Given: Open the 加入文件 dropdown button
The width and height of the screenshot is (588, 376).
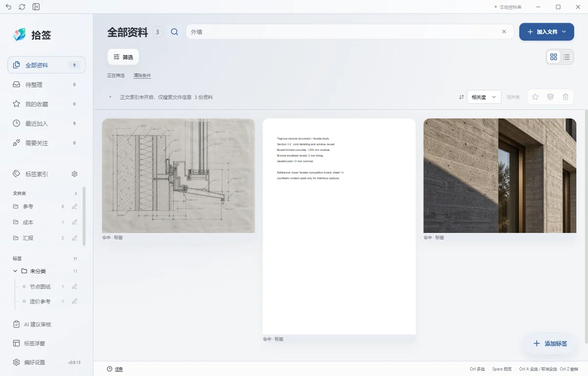Looking at the screenshot, I should (546, 32).
